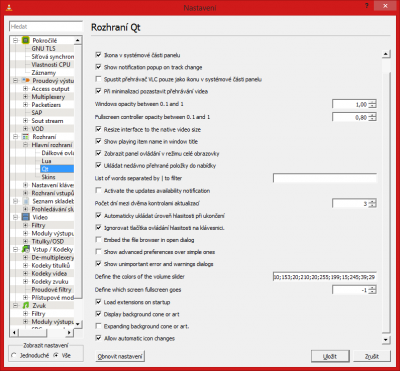400x371 pixels.
Task: Select the Skins tree item
Action: (x=48, y=177)
